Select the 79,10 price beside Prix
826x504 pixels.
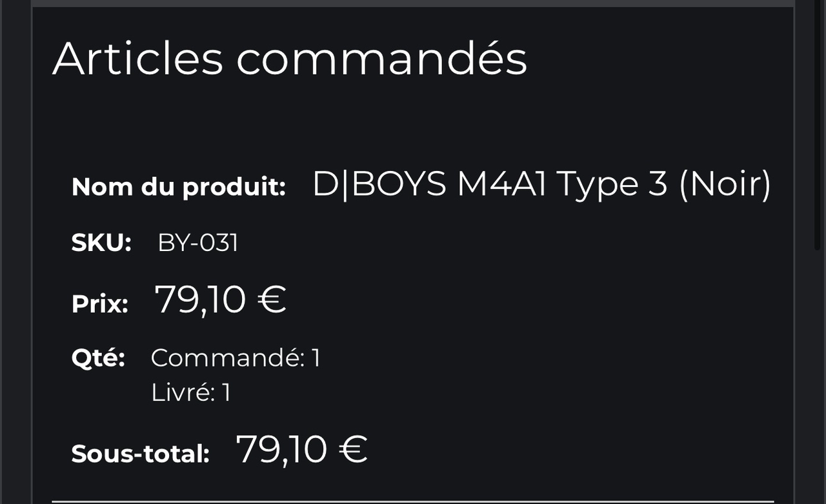coord(200,300)
